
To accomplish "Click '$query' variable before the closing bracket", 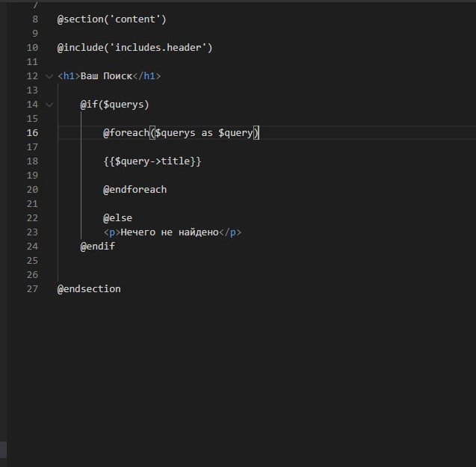I will coord(236,133).
